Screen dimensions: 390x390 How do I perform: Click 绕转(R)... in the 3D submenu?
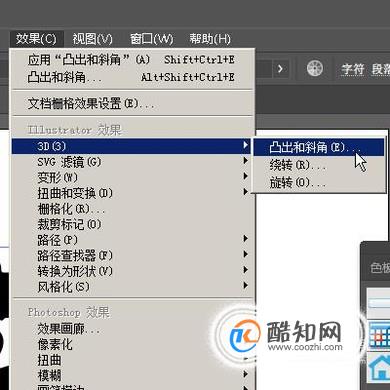319,165
